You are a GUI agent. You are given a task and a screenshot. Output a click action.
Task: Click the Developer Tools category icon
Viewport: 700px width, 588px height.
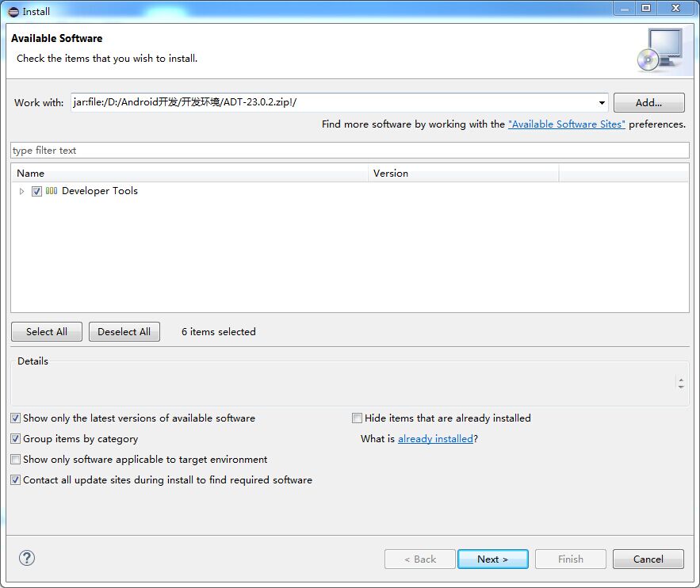click(52, 191)
